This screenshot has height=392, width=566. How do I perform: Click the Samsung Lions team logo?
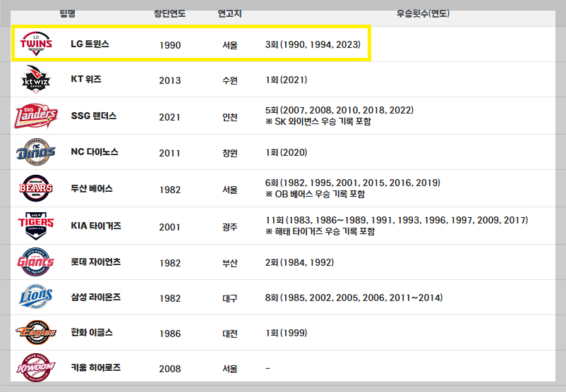36,297
